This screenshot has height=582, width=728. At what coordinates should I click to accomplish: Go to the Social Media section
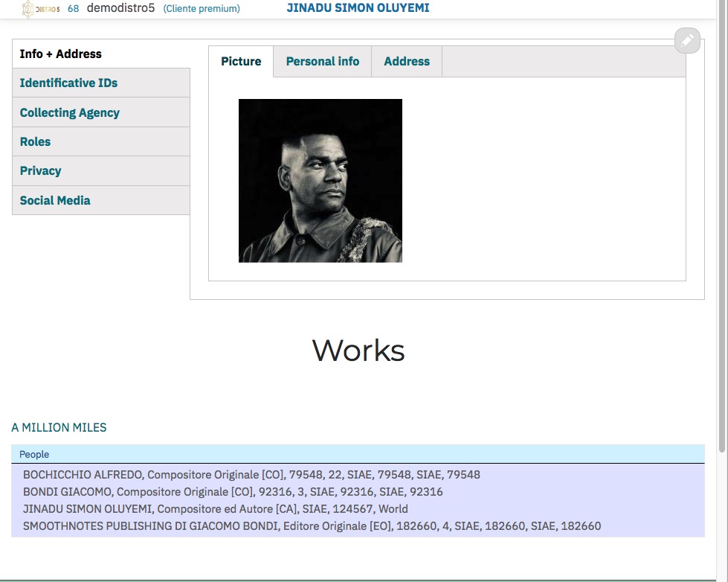(x=100, y=200)
